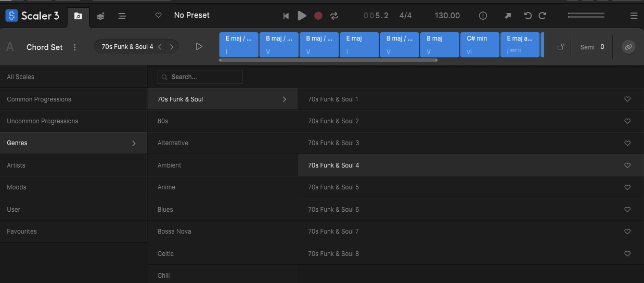Favourite the 70s Funk & Soul 1 set

pos(627,99)
